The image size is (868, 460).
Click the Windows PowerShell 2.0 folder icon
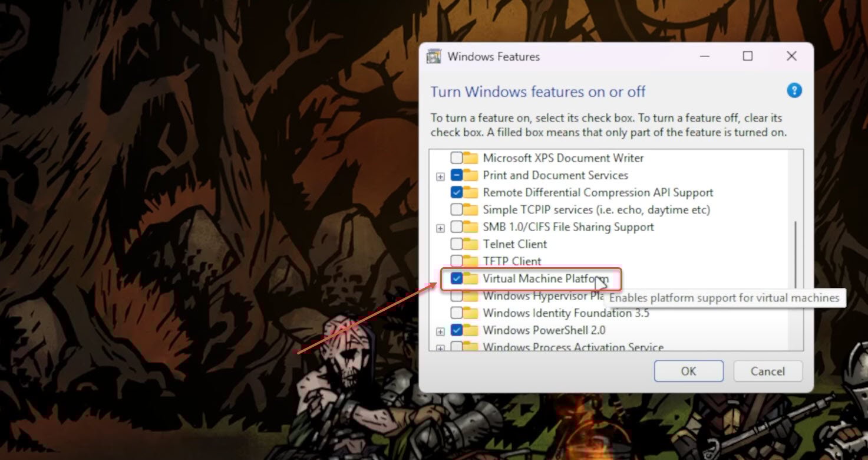[470, 330]
